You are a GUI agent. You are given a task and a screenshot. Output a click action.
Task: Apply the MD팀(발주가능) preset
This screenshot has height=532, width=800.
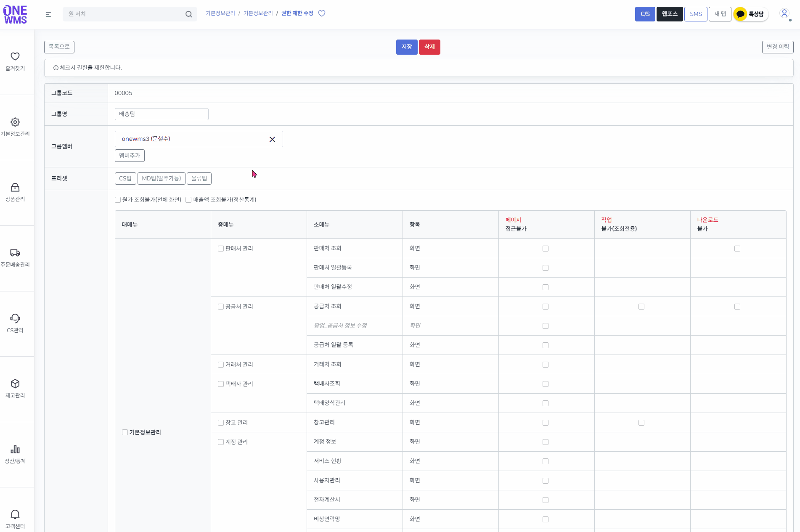click(162, 179)
